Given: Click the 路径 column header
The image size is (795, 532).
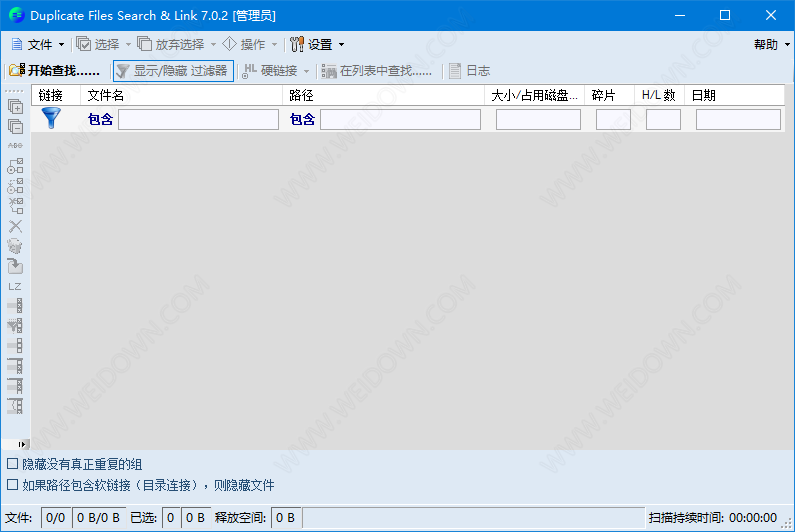Looking at the screenshot, I should coord(380,95).
